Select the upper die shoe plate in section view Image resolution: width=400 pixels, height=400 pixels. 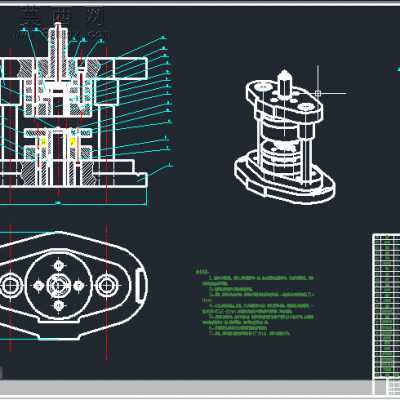(x=74, y=69)
